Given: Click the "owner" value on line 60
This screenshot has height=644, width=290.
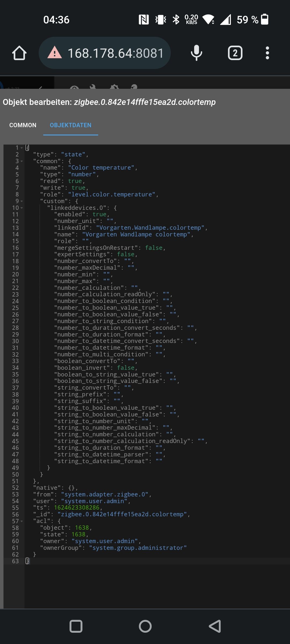Looking at the screenshot, I should [105, 541].
